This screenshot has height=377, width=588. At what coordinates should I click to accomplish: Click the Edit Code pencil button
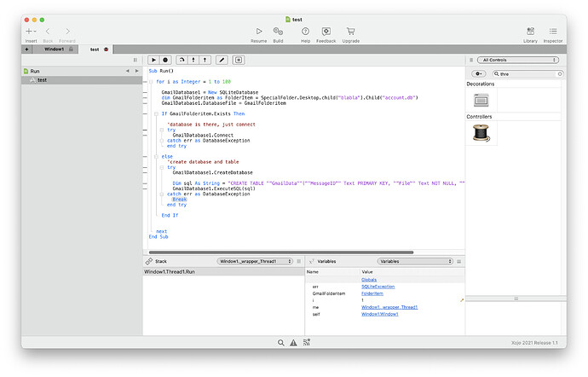click(x=222, y=60)
